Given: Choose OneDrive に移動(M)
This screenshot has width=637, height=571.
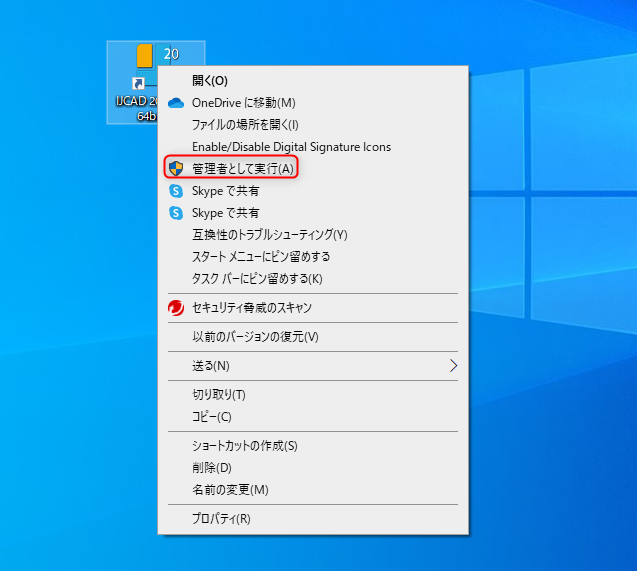Looking at the screenshot, I should tap(313, 103).
